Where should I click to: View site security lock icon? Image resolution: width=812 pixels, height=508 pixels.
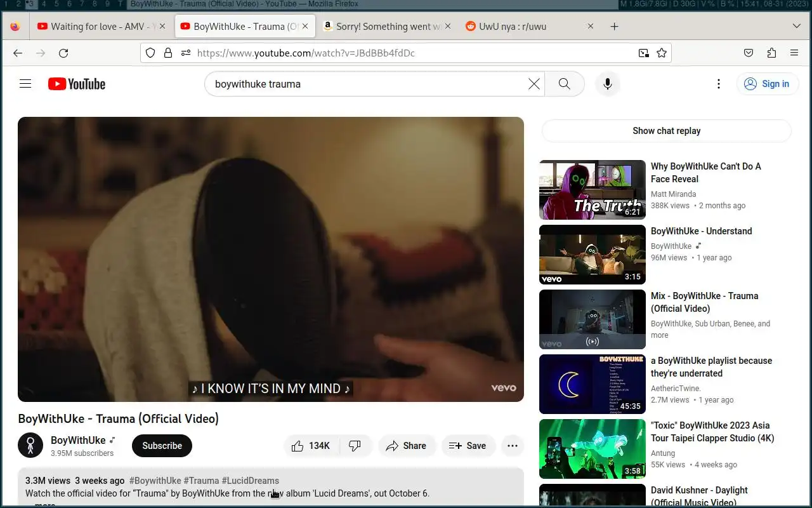tap(168, 53)
